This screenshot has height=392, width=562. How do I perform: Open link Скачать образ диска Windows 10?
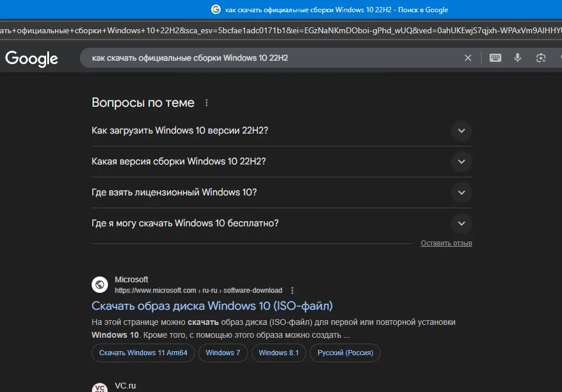[x=212, y=306]
